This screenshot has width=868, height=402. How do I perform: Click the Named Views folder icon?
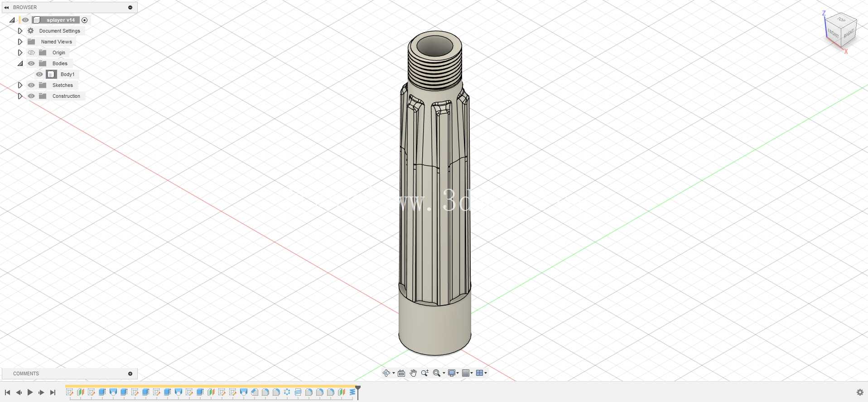point(31,42)
